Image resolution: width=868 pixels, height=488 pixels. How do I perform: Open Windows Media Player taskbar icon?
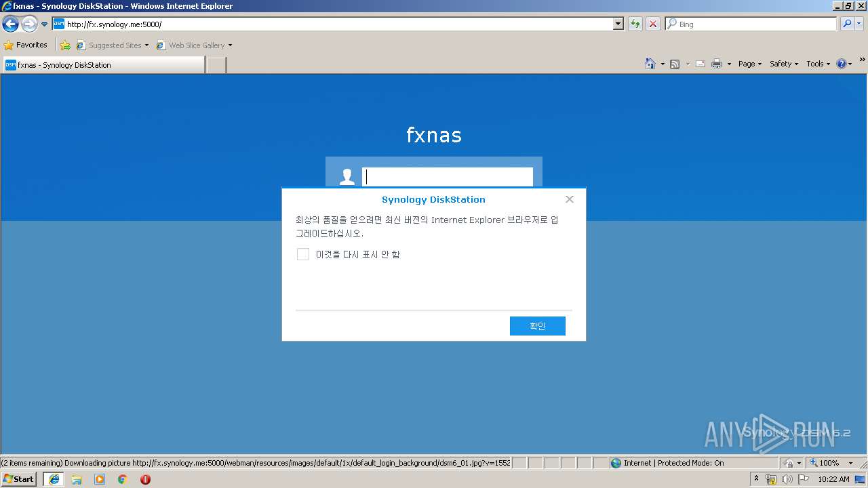pos(100,479)
